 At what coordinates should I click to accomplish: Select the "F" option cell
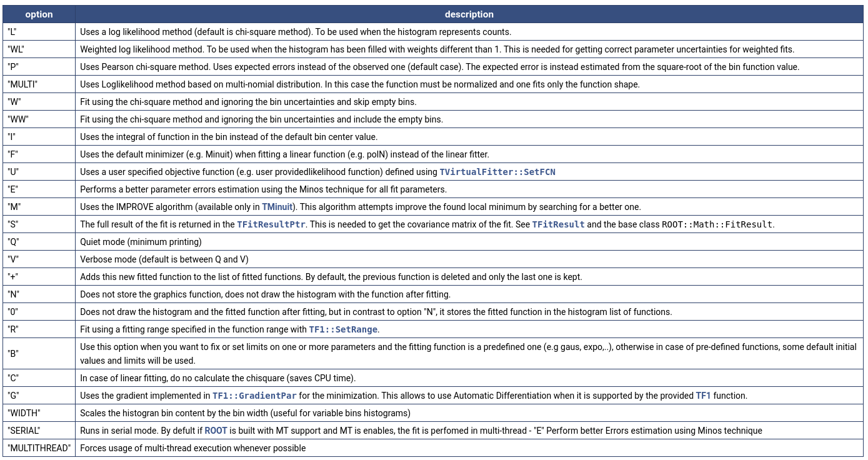[x=39, y=154]
